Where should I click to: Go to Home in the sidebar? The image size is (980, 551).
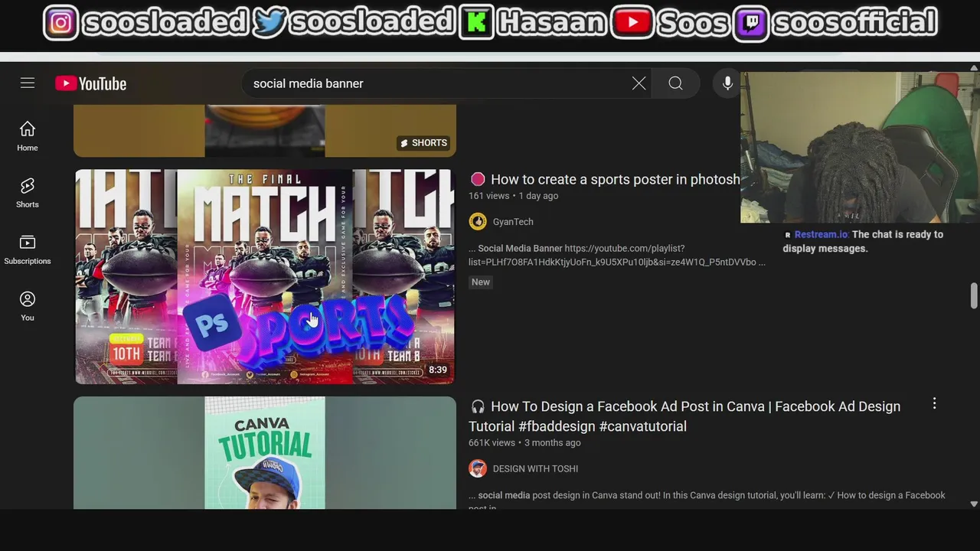28,136
